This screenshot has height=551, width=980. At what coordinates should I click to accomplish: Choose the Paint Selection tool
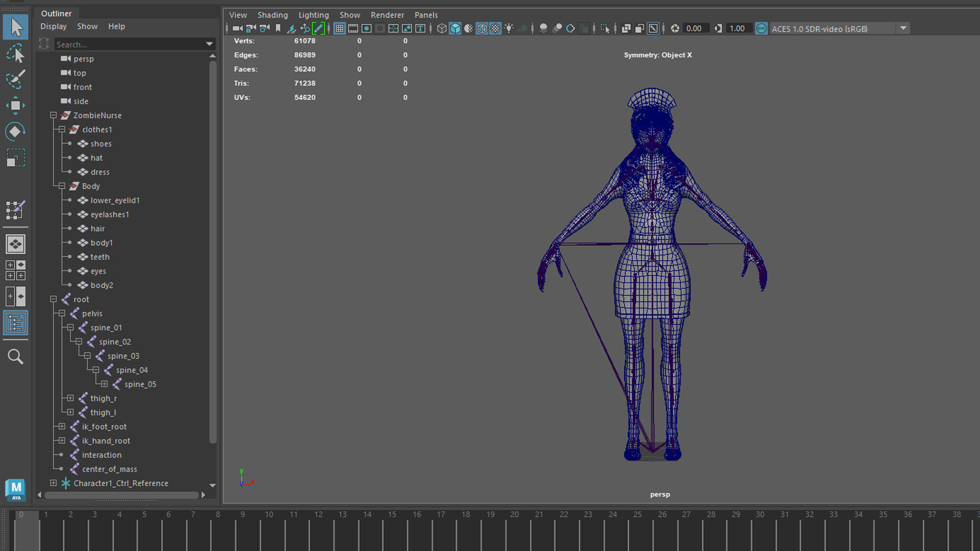[16, 79]
